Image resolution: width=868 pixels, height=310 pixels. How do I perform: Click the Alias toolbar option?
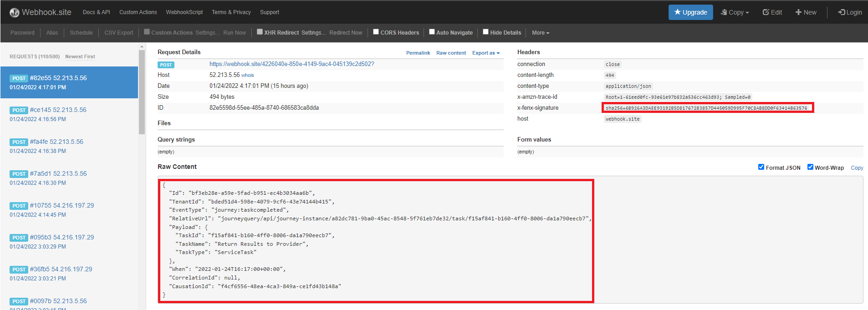click(x=52, y=33)
